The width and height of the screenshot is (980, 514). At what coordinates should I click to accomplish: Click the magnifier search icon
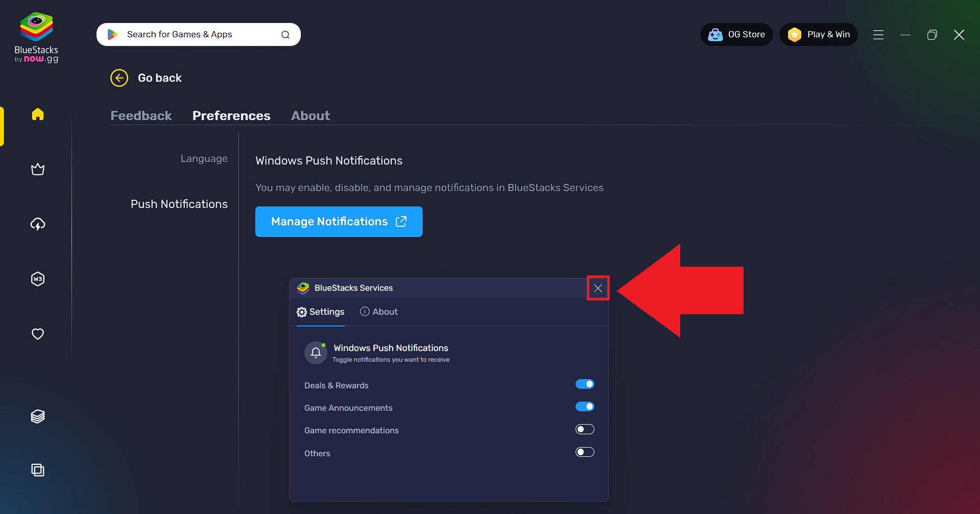285,35
